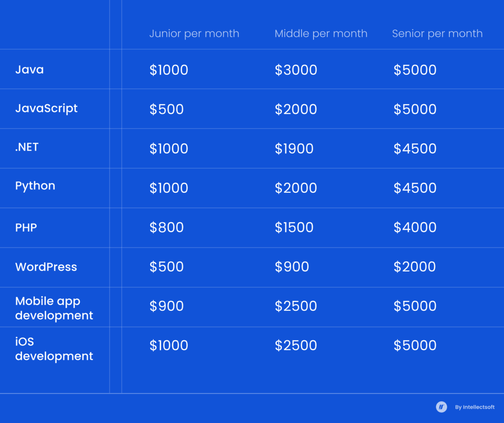Select the "Middle per month" column header
Viewport: 504px width, 423px height.
[321, 33]
